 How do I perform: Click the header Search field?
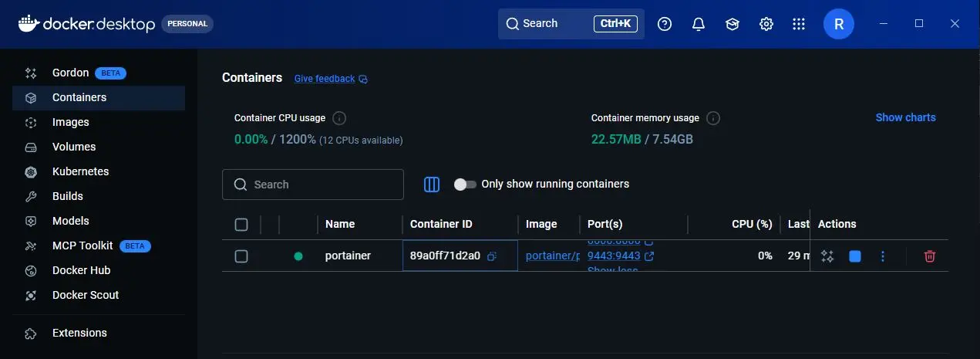(571, 24)
